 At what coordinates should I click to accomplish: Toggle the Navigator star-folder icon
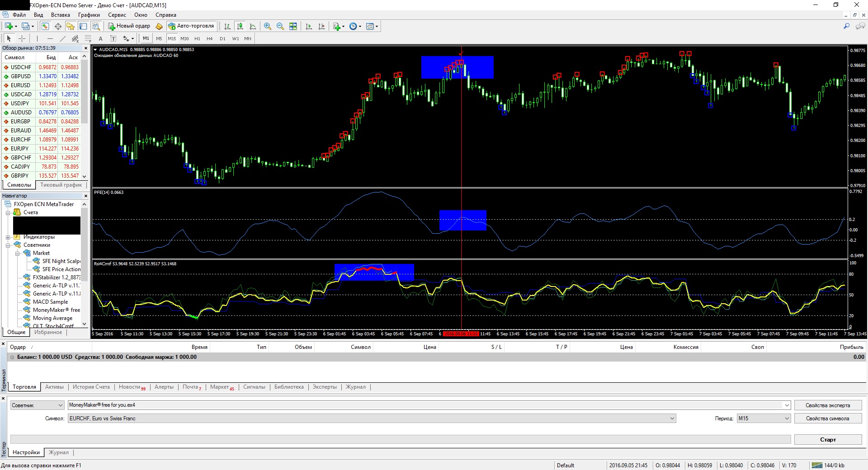point(71,26)
